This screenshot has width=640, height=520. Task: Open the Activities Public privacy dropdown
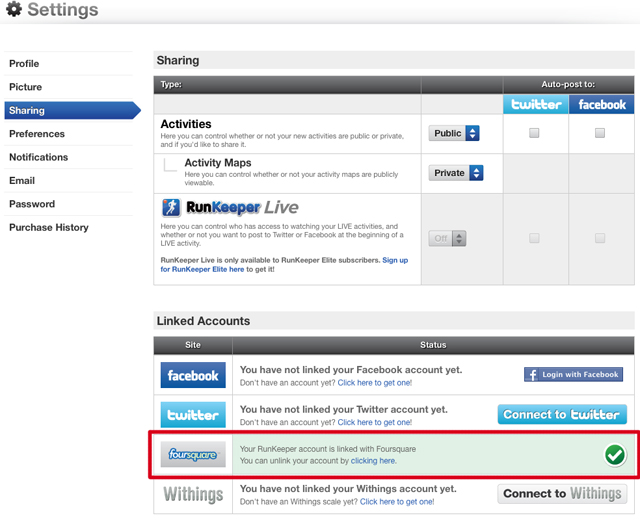coord(455,133)
